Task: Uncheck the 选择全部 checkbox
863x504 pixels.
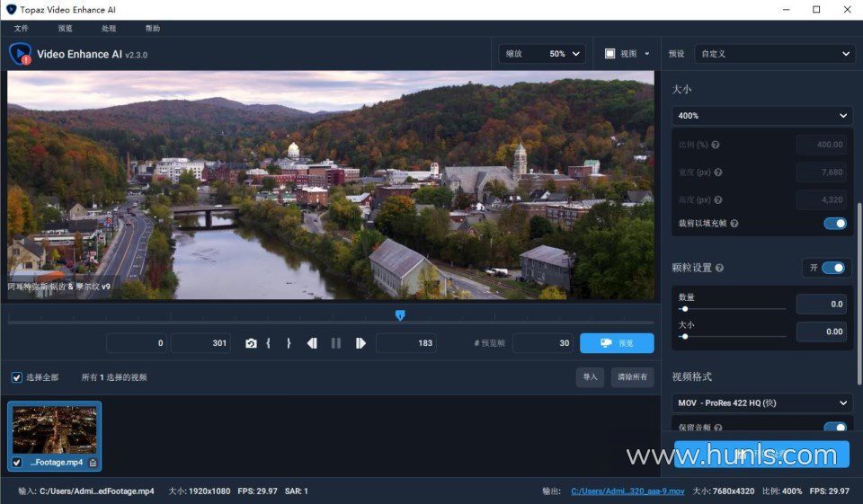Action: coord(16,377)
